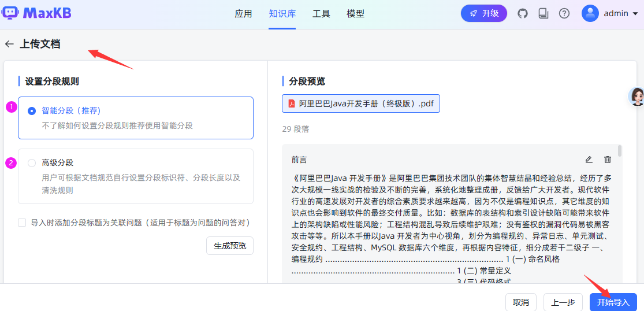Open the documentation book icon
This screenshot has width=644, height=311.
pyautogui.click(x=544, y=13)
